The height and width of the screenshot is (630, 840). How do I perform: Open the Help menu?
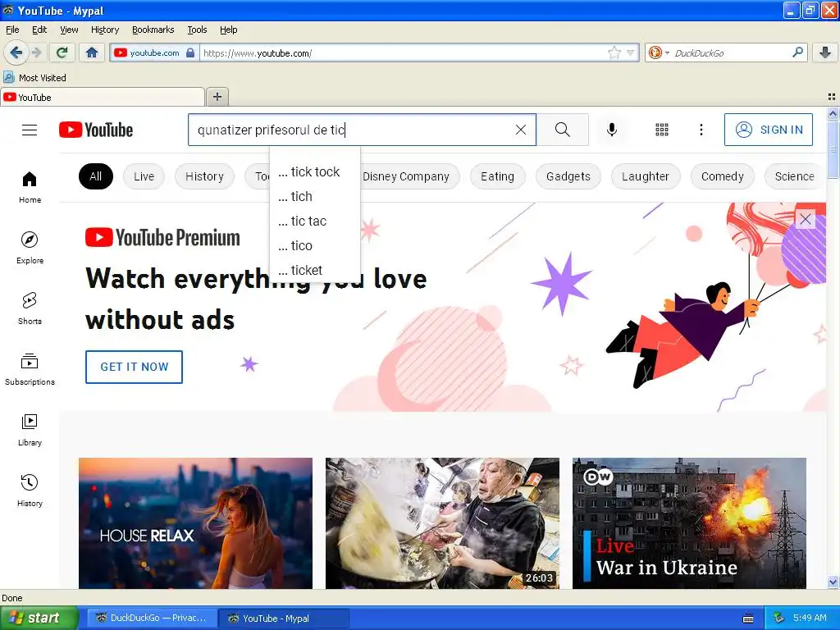[228, 30]
